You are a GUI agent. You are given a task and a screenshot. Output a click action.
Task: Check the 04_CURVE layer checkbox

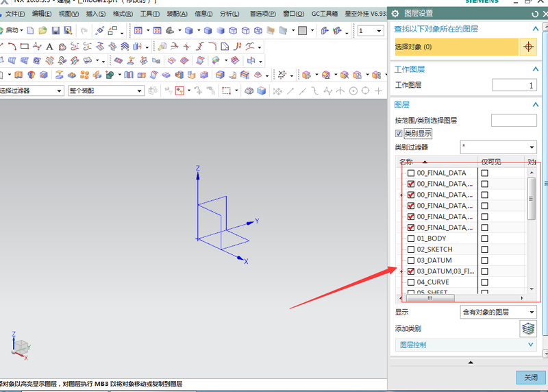click(x=411, y=282)
